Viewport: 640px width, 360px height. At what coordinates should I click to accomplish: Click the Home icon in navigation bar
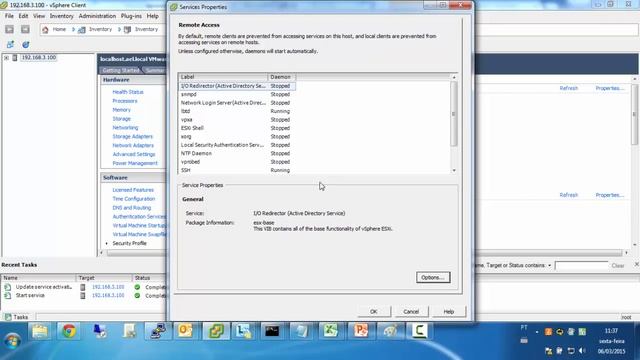[x=45, y=30]
